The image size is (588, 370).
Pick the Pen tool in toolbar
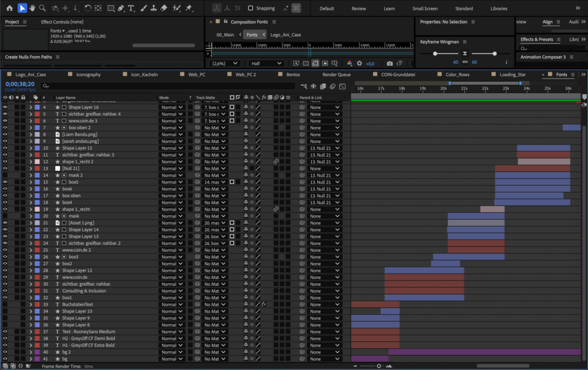[121, 8]
